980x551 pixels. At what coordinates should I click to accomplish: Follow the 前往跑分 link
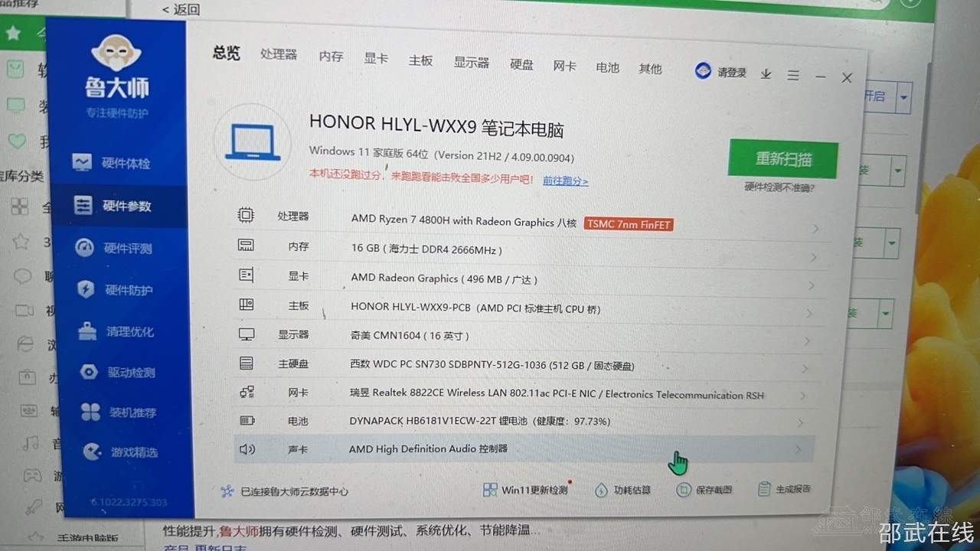(x=565, y=181)
